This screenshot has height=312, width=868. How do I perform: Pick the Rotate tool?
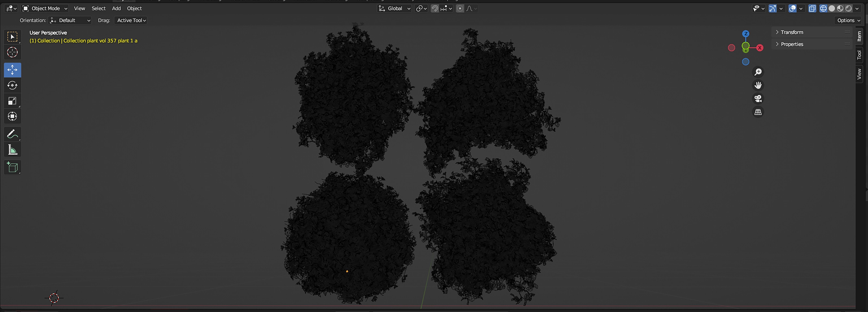click(12, 85)
